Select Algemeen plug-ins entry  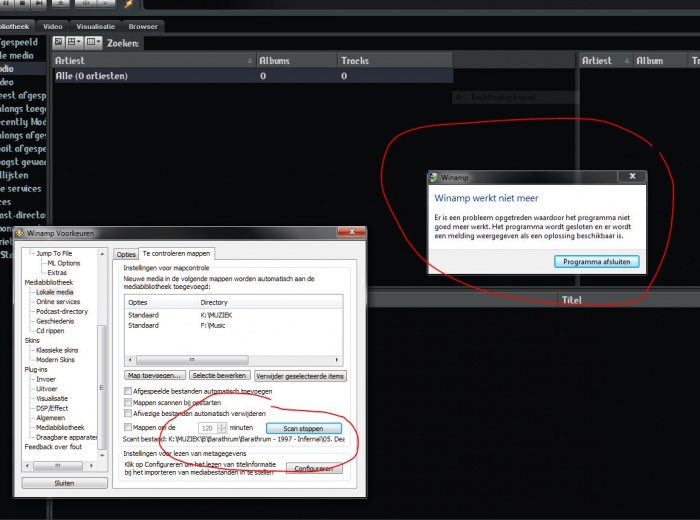(50, 418)
